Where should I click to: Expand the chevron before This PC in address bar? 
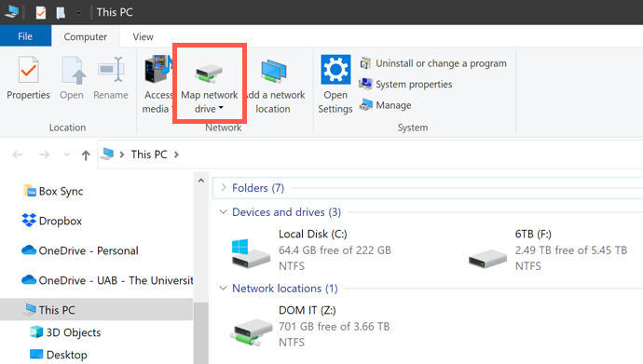pos(122,155)
